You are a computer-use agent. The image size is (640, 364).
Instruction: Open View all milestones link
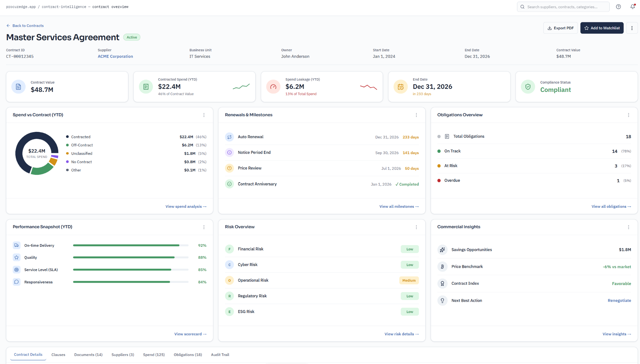[x=399, y=206]
